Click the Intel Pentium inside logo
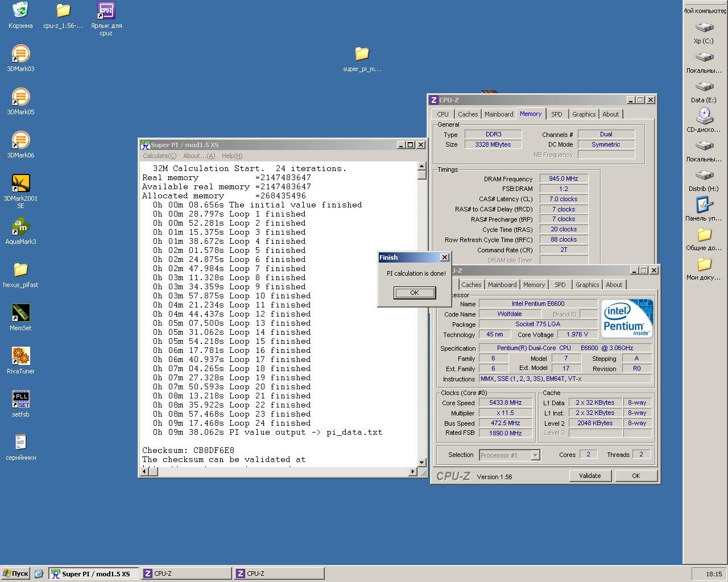 (x=627, y=319)
